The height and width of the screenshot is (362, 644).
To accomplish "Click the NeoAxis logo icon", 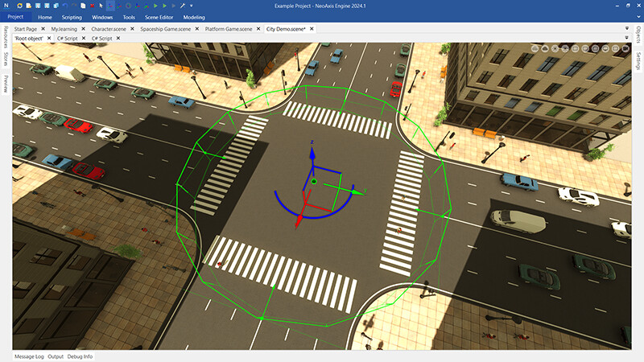I will (6, 6).
